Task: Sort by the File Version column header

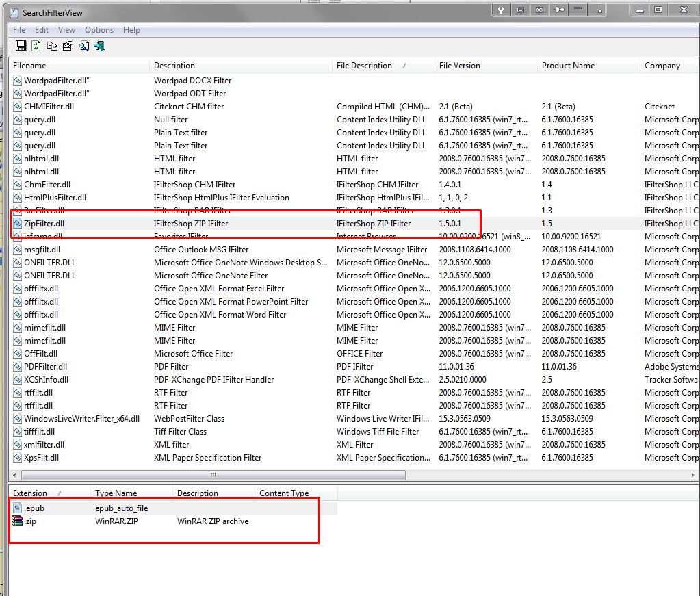Action: pyautogui.click(x=486, y=66)
